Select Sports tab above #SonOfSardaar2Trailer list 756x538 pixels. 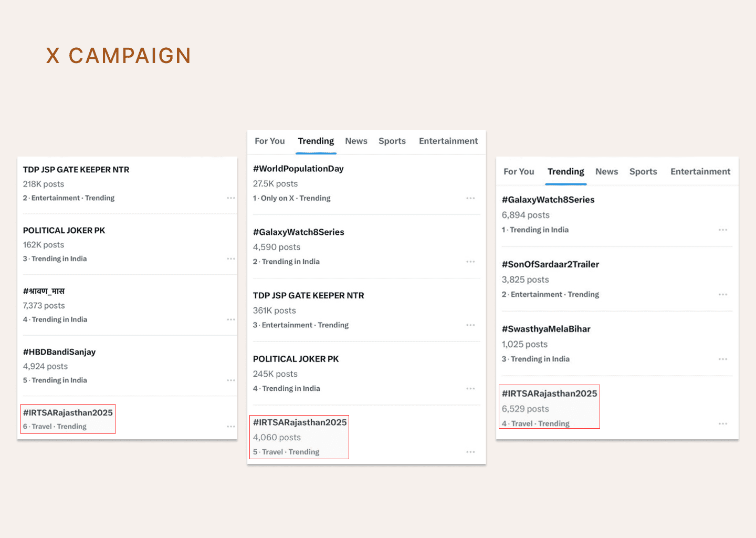pos(643,171)
